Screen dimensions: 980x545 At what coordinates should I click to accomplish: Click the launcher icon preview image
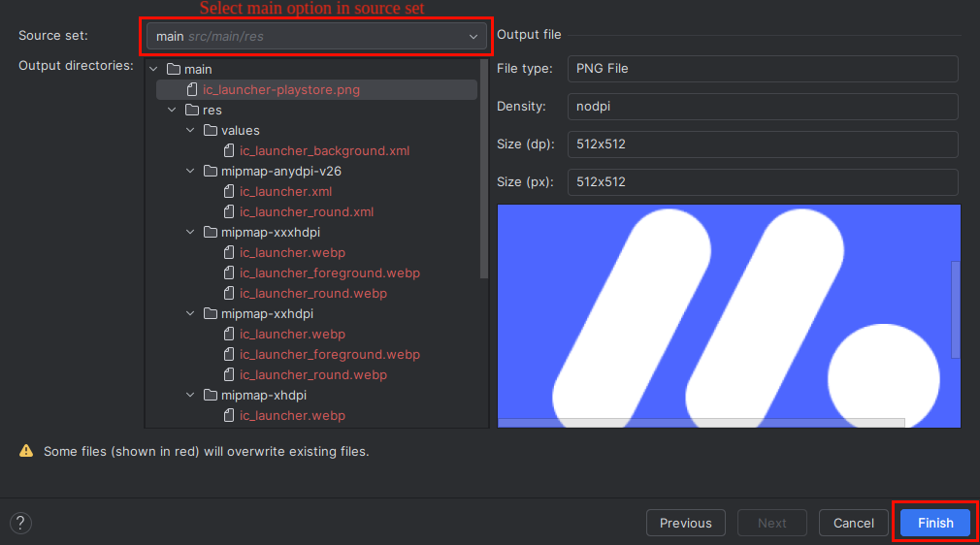click(728, 315)
